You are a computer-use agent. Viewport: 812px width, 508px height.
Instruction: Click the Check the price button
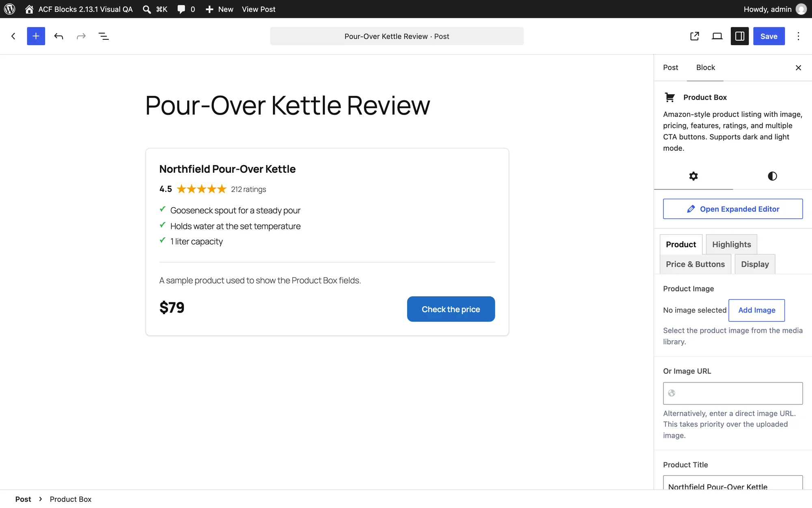[x=451, y=309]
